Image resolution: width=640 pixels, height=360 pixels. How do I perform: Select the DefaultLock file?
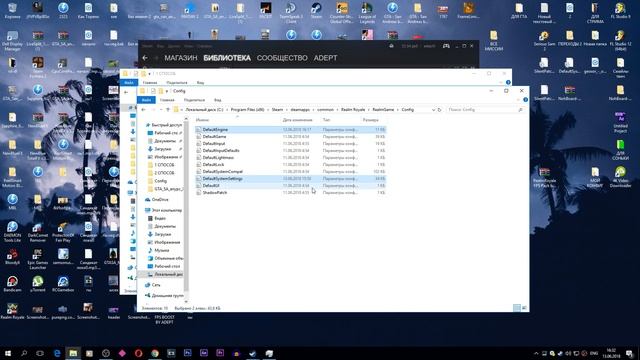tap(290, 164)
